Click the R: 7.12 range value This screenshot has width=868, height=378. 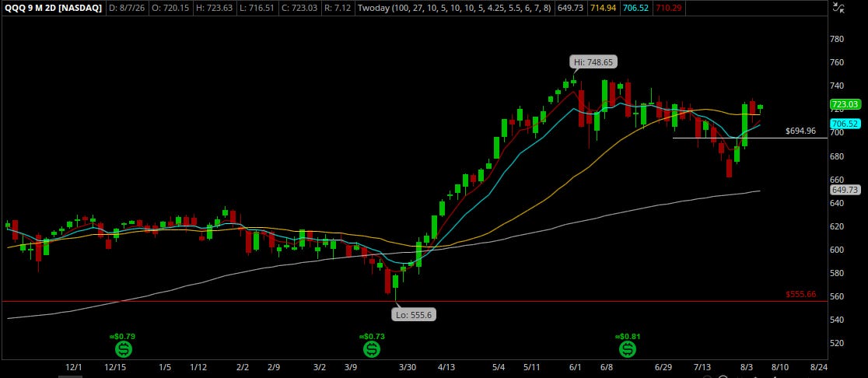336,9
